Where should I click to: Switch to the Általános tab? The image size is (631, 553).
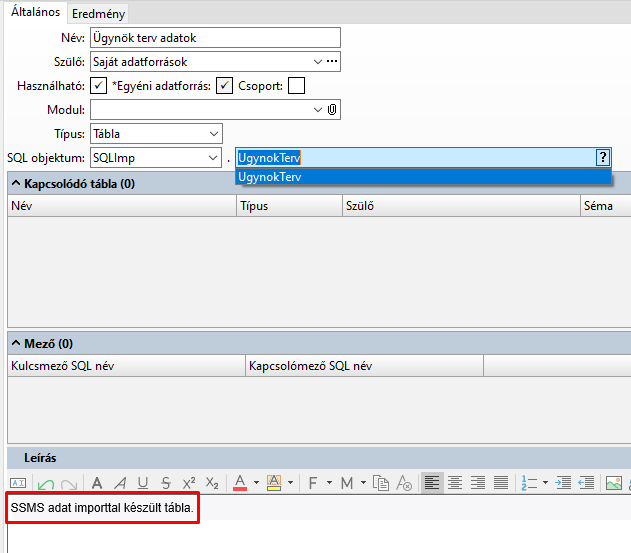35,12
